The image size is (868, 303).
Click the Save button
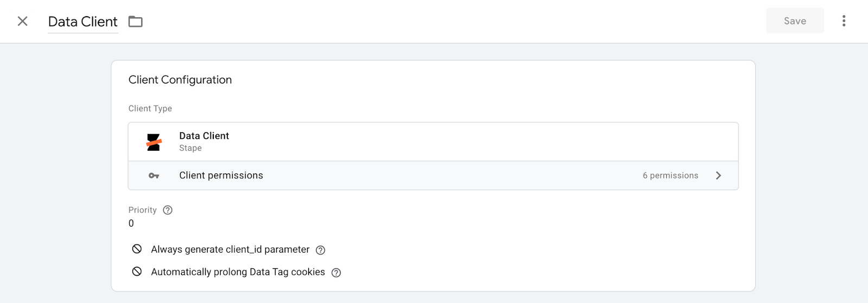[x=795, y=21]
